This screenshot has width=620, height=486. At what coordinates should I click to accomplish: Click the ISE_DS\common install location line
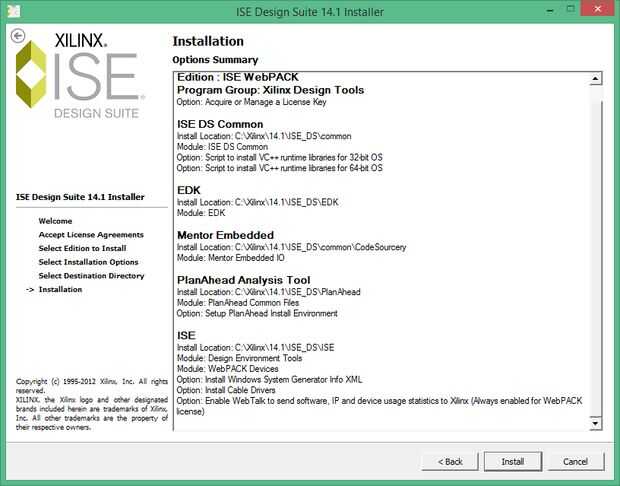(264, 136)
